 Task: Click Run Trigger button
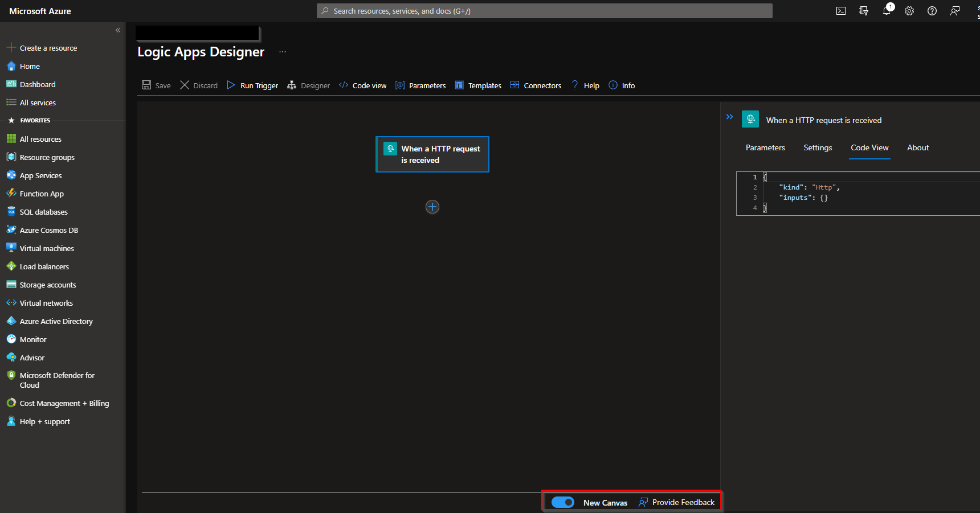252,85
